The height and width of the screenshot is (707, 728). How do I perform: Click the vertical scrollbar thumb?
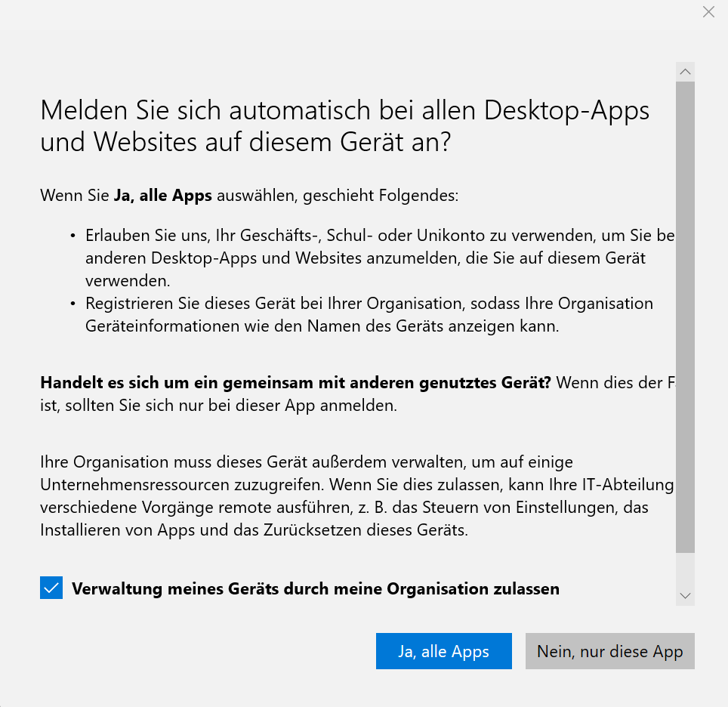pos(685,317)
